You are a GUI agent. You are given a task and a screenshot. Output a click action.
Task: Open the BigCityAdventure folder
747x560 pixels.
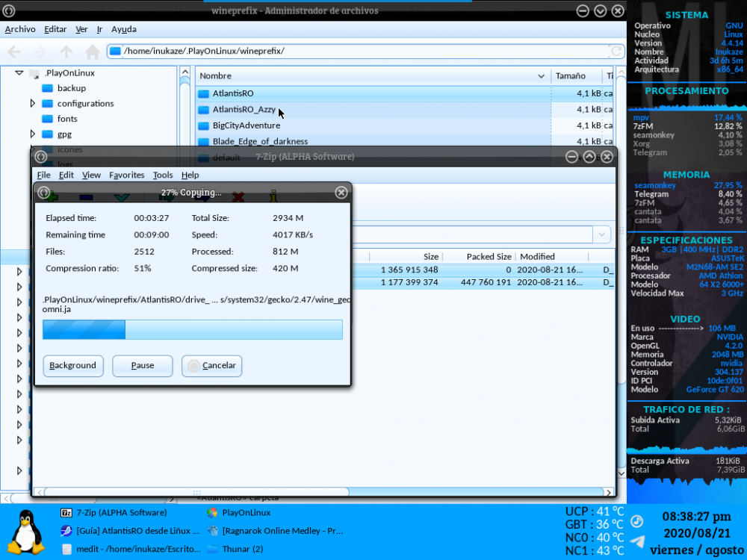pyautogui.click(x=246, y=125)
